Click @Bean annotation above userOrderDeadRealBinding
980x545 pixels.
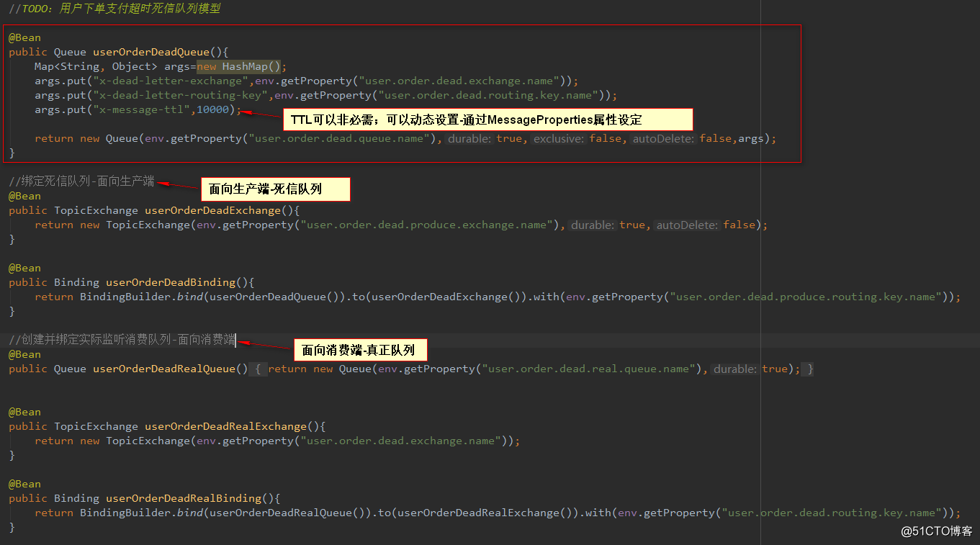click(x=24, y=484)
